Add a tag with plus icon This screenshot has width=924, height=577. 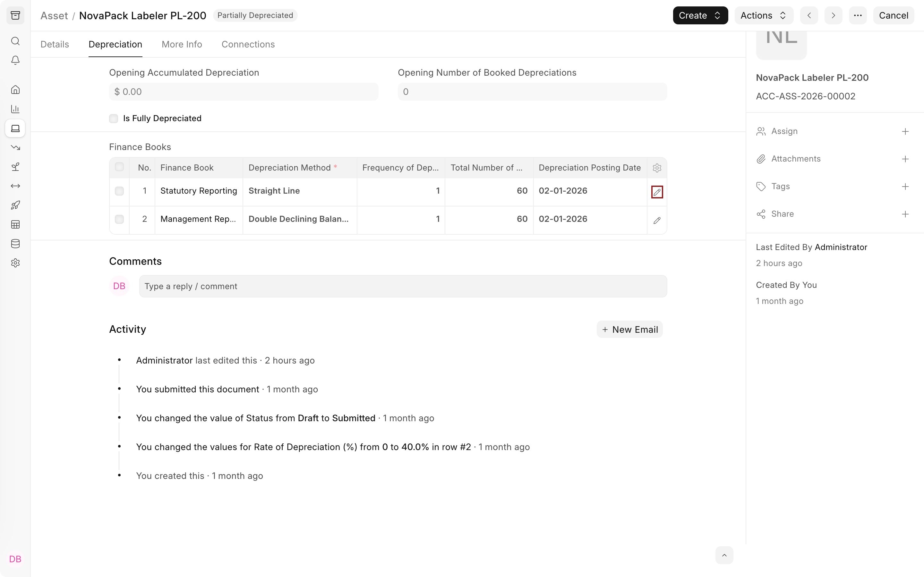coord(905,187)
